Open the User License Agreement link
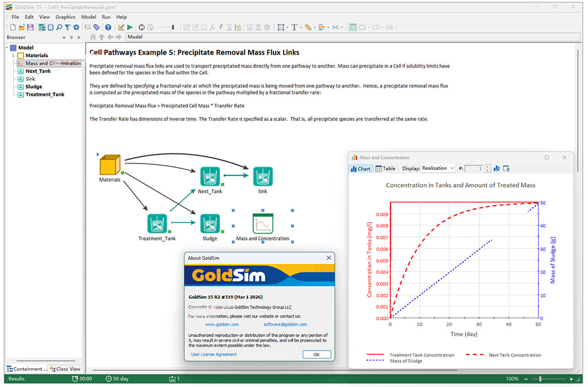 pyautogui.click(x=214, y=355)
